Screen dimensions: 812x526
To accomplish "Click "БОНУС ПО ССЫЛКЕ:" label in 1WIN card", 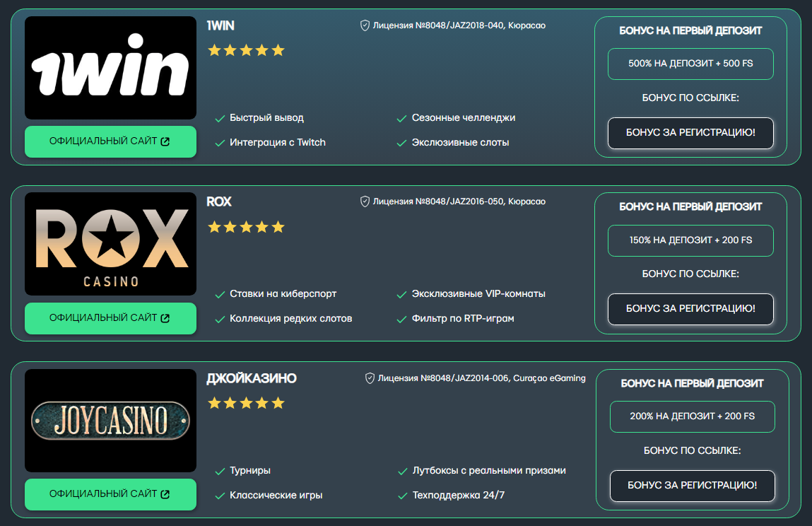I will coord(690,98).
